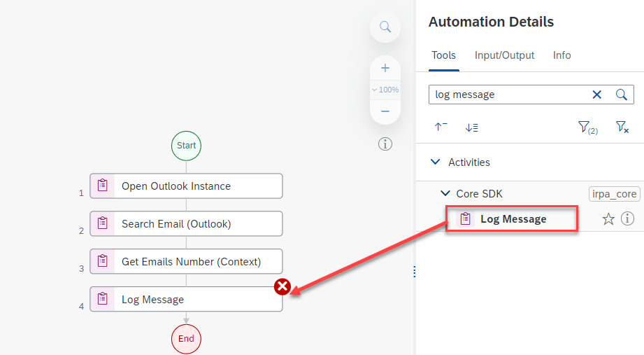The width and height of the screenshot is (644, 355).
Task: Sort the tools list ascending
Action: pyautogui.click(x=441, y=127)
